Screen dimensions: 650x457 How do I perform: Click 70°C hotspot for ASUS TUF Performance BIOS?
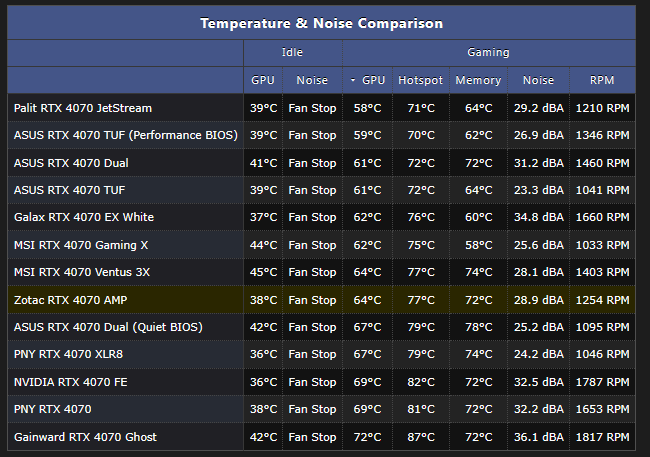[421, 135]
